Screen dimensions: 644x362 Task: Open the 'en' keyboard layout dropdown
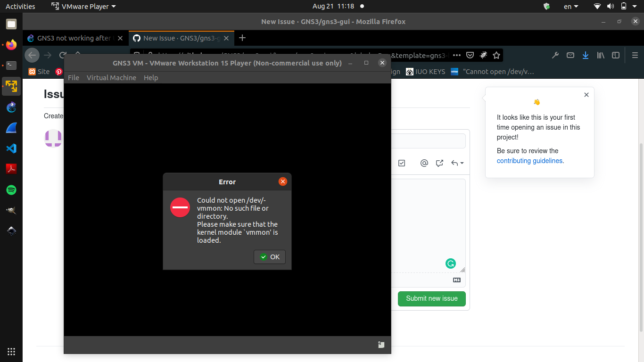(x=570, y=6)
